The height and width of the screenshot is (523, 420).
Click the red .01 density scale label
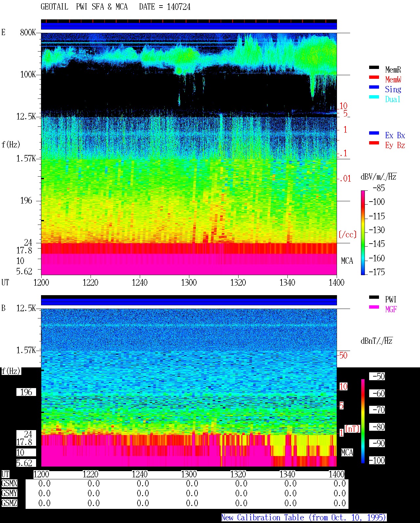coord(345,179)
